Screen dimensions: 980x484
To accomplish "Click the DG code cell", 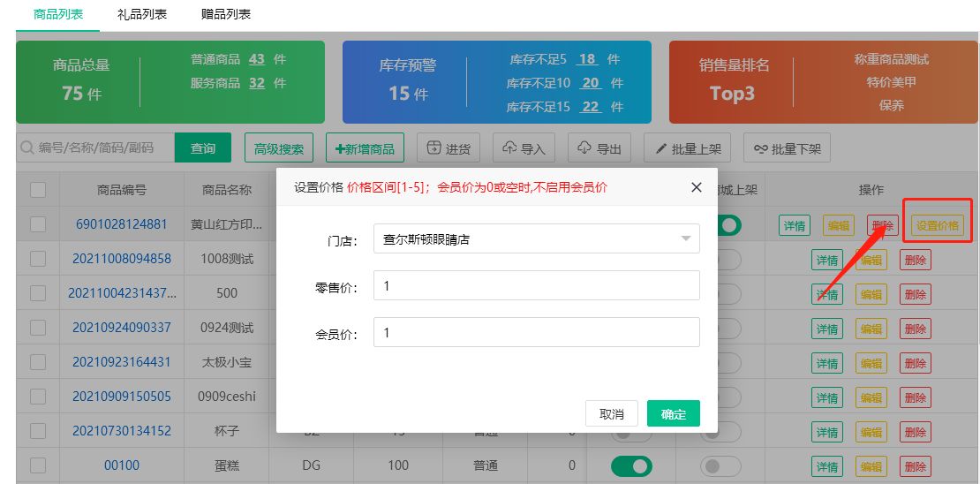I will (312, 465).
